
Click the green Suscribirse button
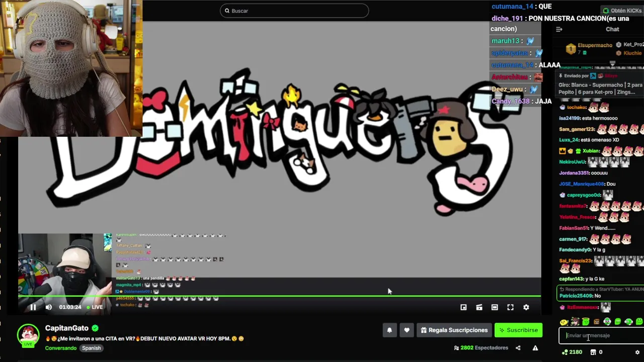coord(518,330)
